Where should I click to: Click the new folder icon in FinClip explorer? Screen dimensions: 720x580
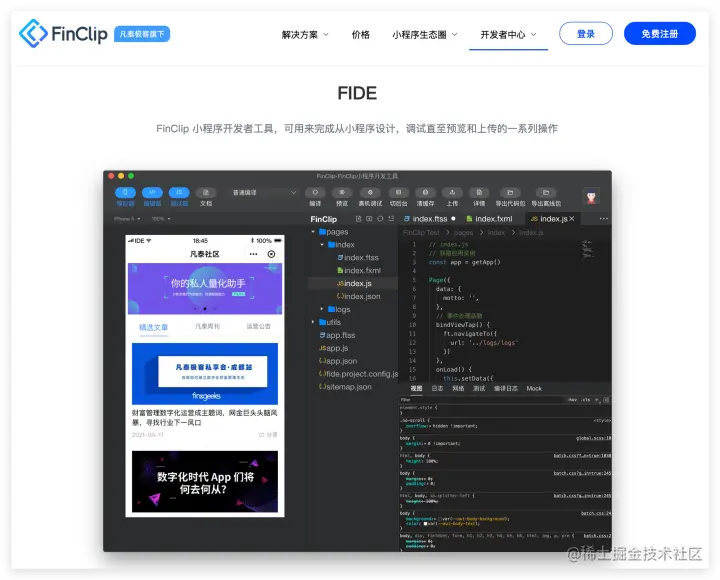[x=369, y=219]
